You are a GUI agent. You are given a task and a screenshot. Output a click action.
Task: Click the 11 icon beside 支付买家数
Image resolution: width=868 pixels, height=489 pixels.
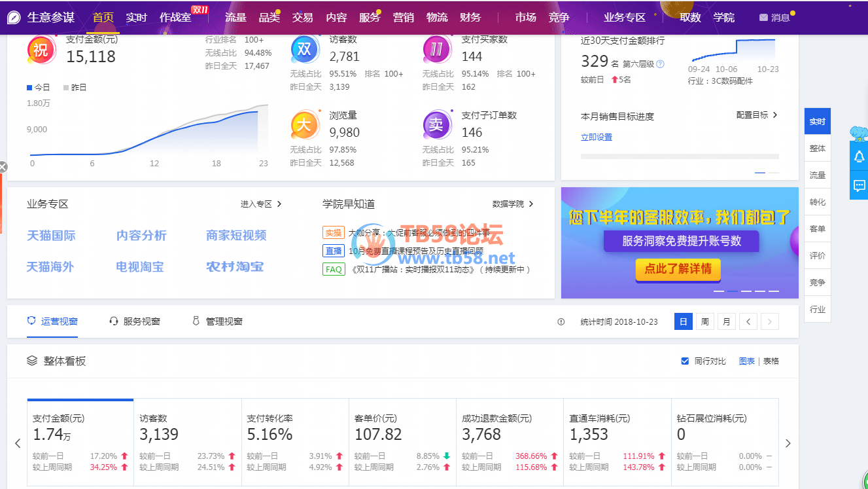click(x=436, y=50)
